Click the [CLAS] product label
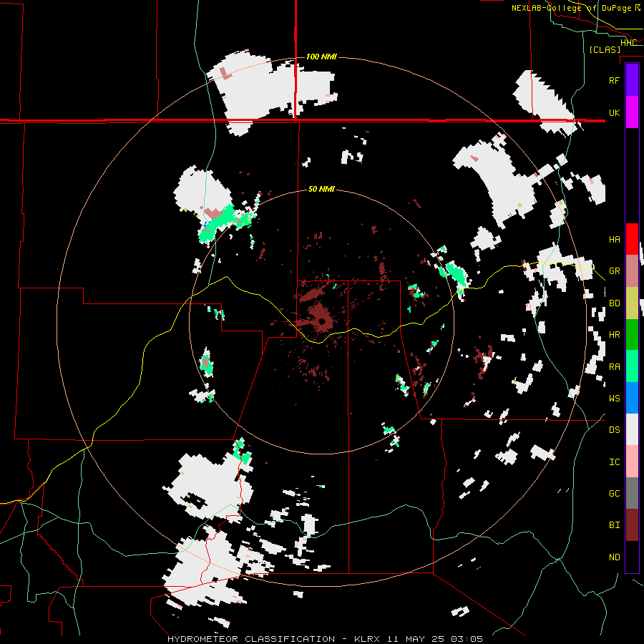The width and height of the screenshot is (644, 644). (605, 49)
